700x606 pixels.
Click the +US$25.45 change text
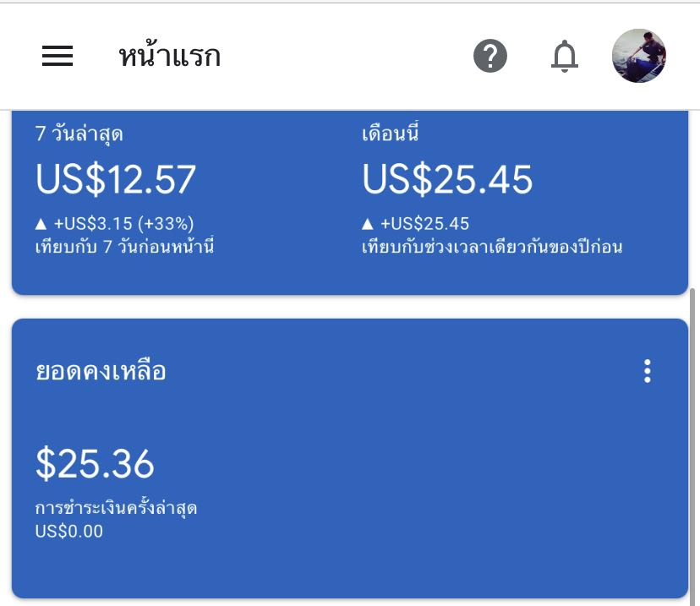click(424, 224)
